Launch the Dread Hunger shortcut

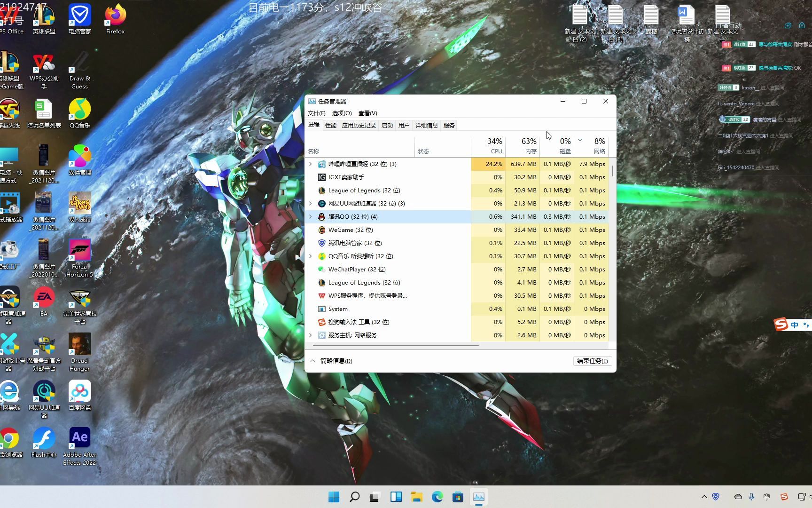(x=79, y=352)
